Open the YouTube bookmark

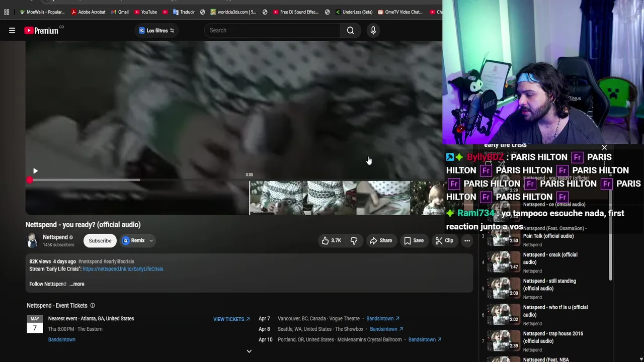pyautogui.click(x=145, y=12)
